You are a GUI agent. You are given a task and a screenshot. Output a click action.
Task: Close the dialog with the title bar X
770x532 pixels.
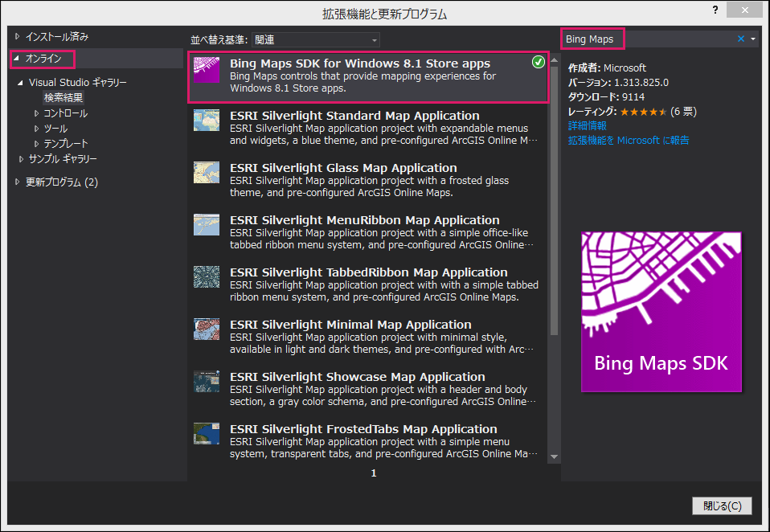[x=744, y=10]
